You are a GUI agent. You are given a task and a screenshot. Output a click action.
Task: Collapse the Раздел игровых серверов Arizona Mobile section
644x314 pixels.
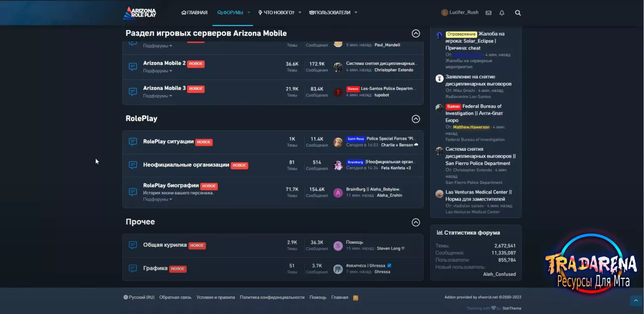coord(416,34)
